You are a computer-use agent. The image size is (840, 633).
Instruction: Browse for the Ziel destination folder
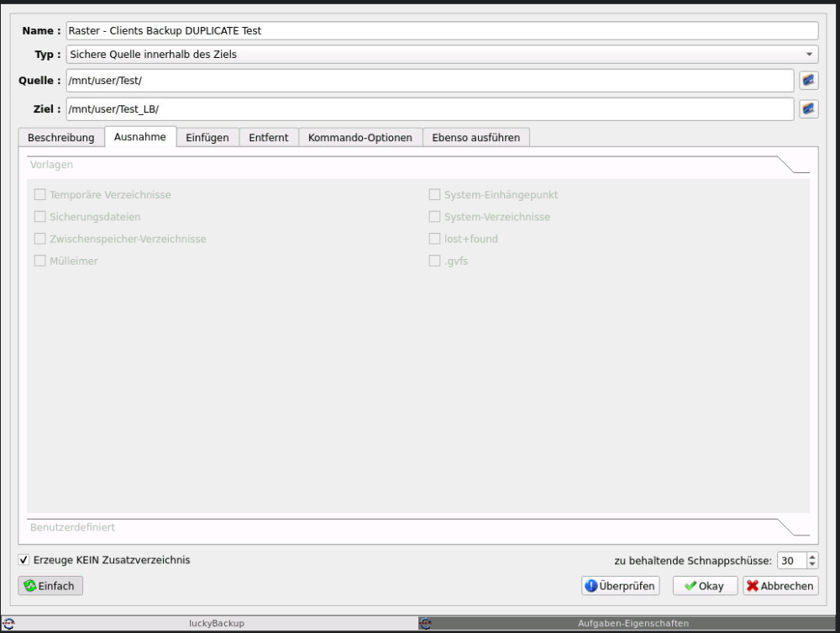pyautogui.click(x=808, y=108)
